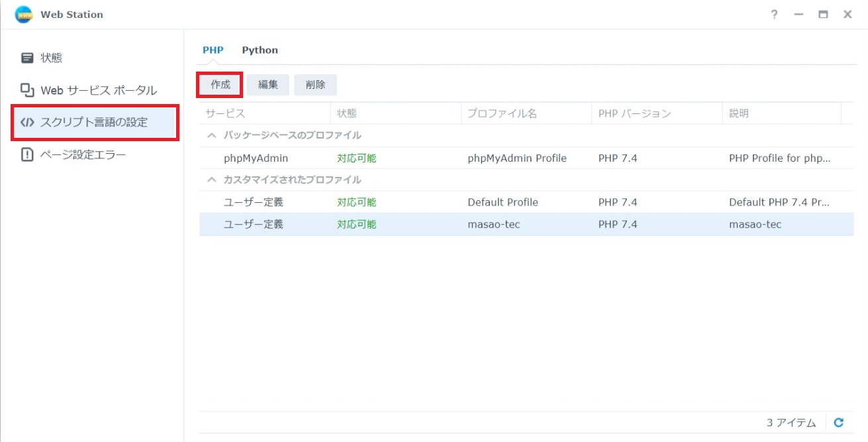This screenshot has height=442, width=868.
Task: Click the Web Station logo icon
Action: pyautogui.click(x=22, y=14)
